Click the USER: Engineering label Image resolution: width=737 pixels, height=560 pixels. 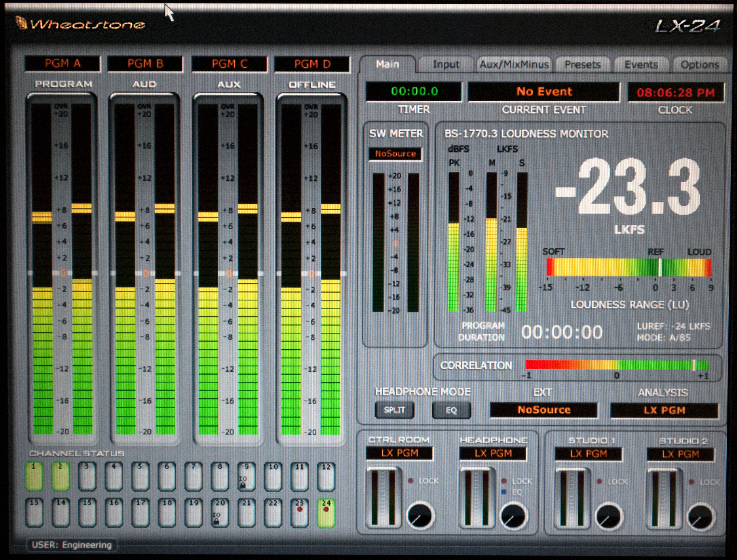point(72,545)
